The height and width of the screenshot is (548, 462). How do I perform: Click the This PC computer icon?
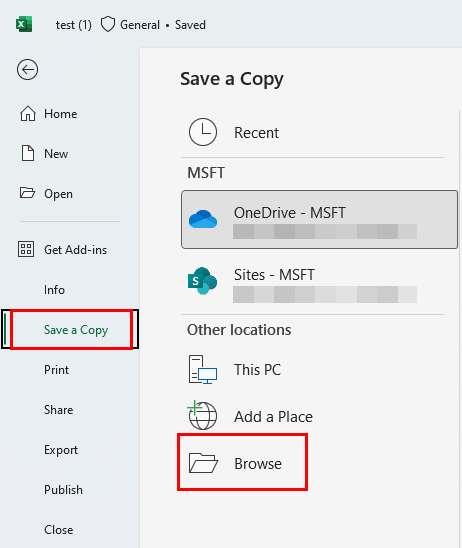pyautogui.click(x=203, y=369)
